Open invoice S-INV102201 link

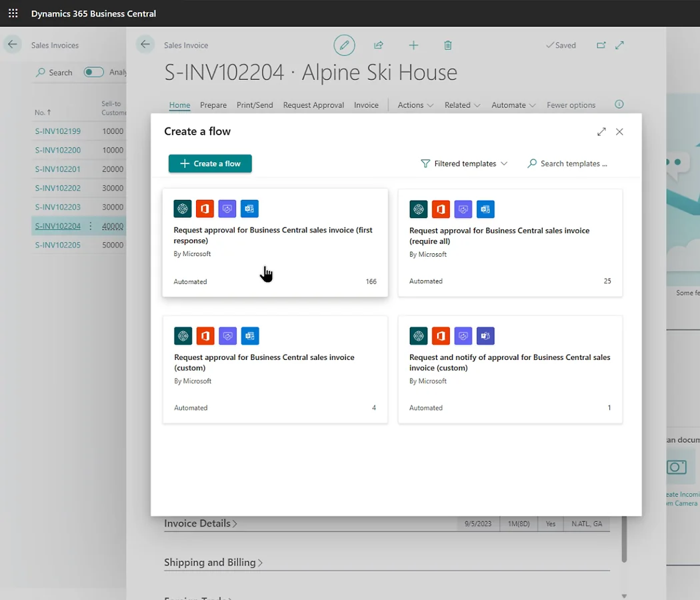(x=58, y=169)
